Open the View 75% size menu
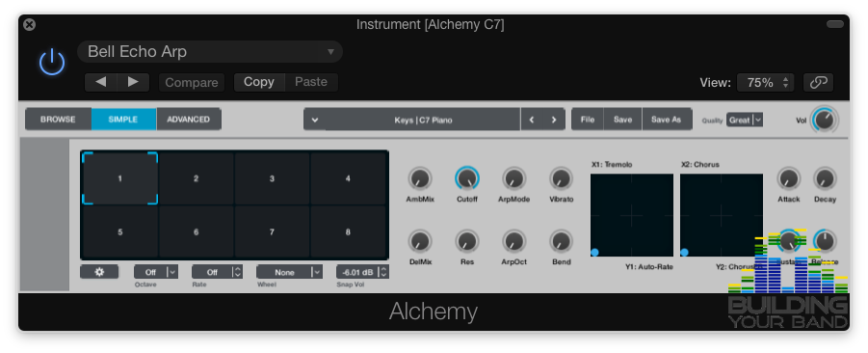 click(x=766, y=83)
